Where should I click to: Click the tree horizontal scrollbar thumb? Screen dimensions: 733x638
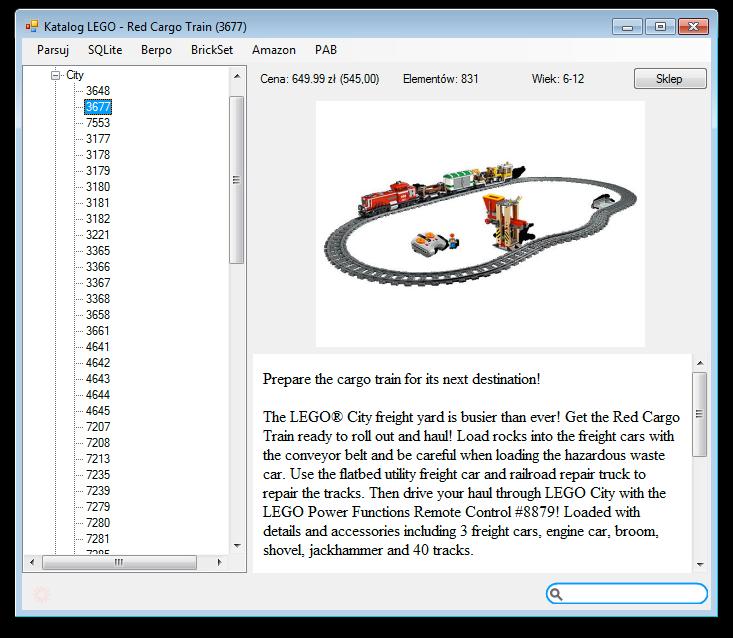(x=119, y=562)
